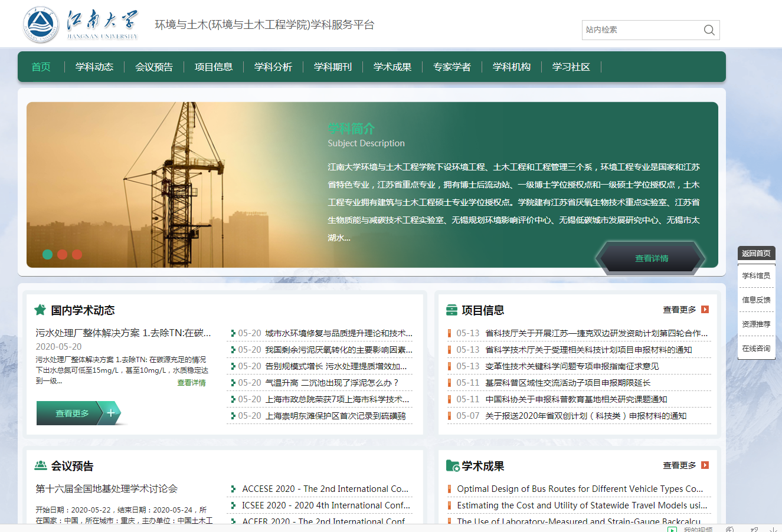Click the star icon beside 国内学术动态

coord(40,310)
